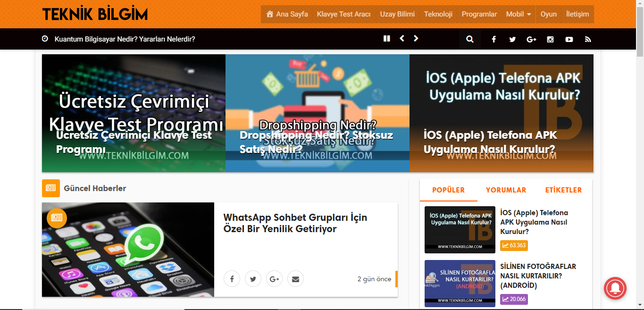Screen dimensions: 644x310
Task: Open the Teknoloji section
Action: point(438,14)
